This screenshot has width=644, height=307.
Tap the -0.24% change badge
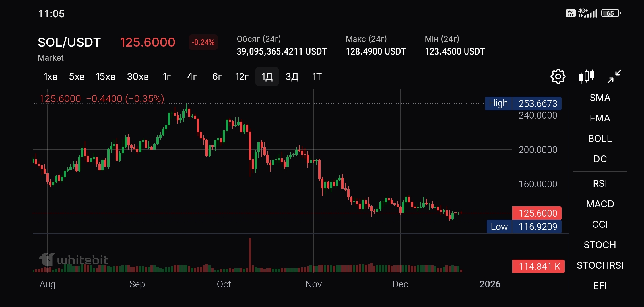(203, 42)
